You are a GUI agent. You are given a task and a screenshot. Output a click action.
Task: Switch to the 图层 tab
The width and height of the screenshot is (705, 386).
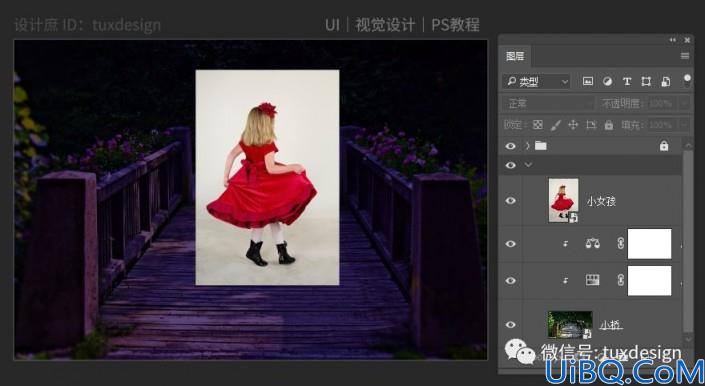click(515, 56)
